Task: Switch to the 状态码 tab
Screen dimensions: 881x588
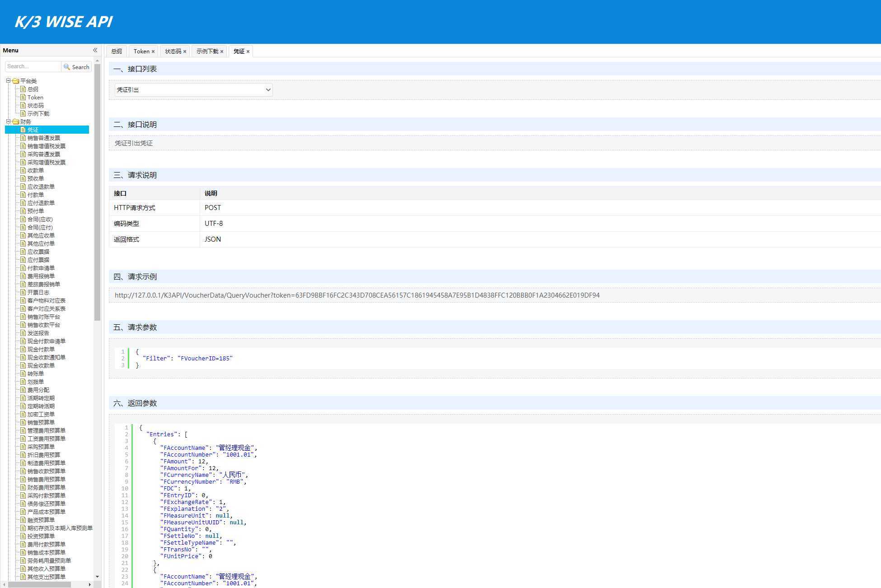Action: pos(173,51)
